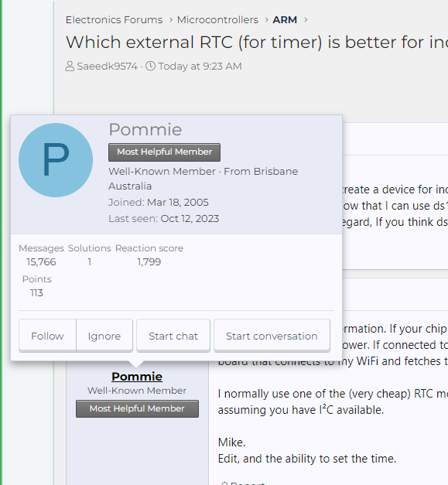Viewport: 448px width, 485px height.
Task: Click Joined: Mar 18, 2005 text
Action: point(159,203)
